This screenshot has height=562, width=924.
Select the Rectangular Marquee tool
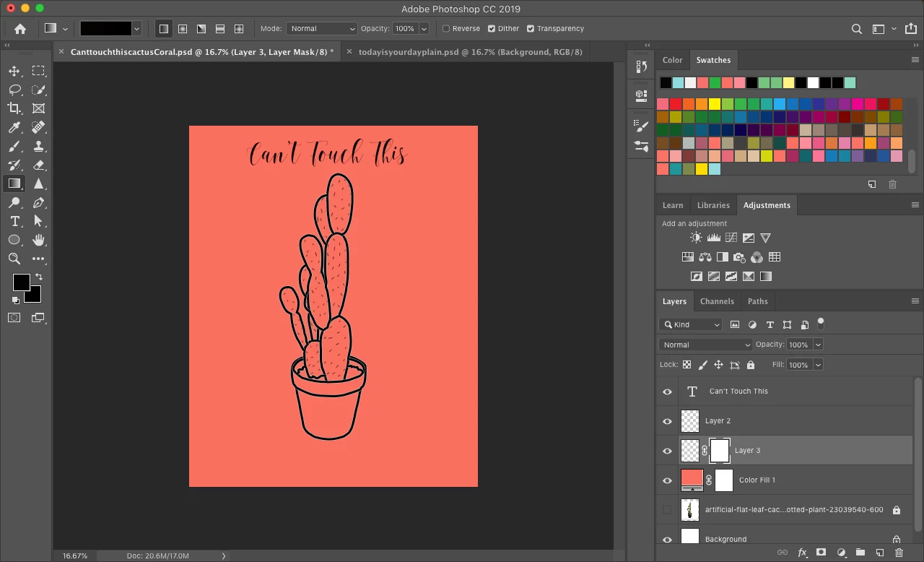(39, 71)
